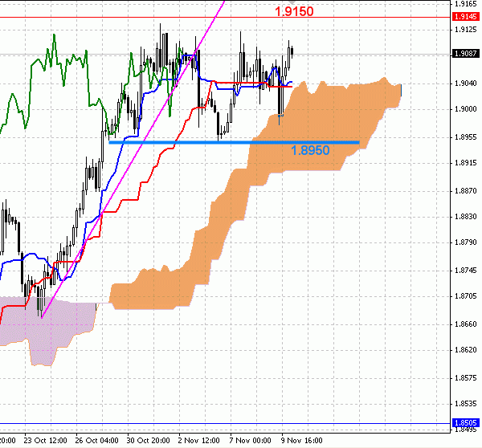Click the 1.8830 price axis value
The width and height of the screenshot is (482, 448).
(x=465, y=217)
